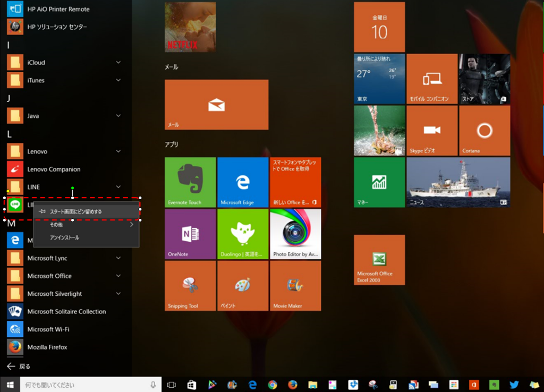Open the Tokyo weather tile
Viewport: 544px width, 392px height.
[x=379, y=79]
